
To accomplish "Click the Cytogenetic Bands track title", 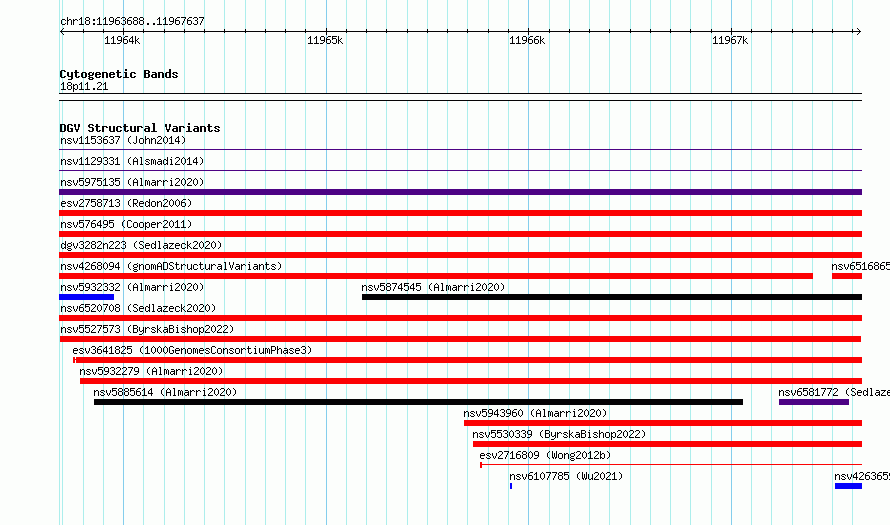I will [119, 74].
